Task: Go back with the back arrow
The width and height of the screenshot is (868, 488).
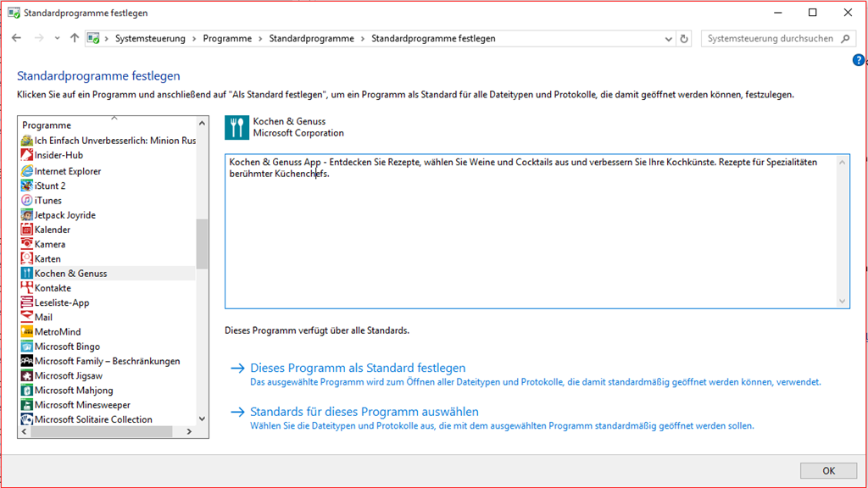Action: pos(17,38)
